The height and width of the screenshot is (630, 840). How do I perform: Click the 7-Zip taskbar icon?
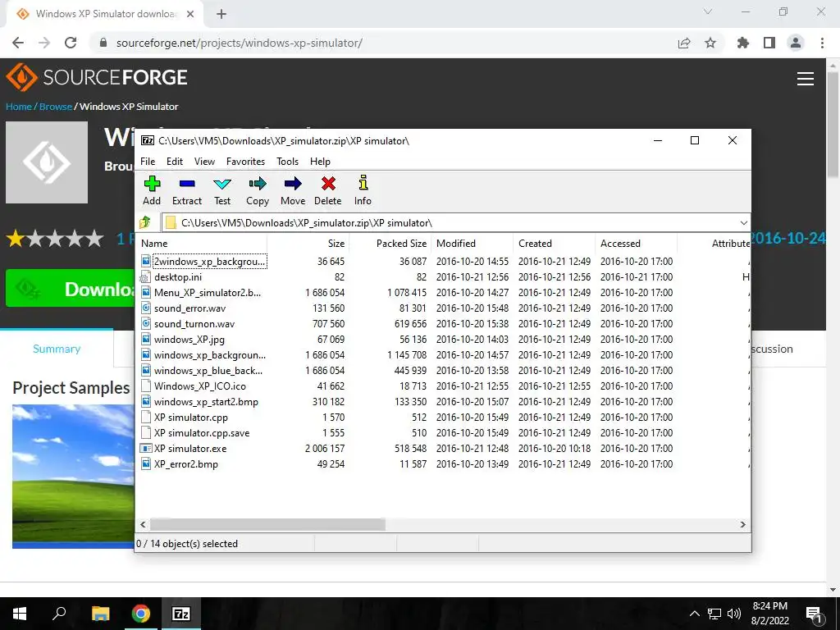pos(181,614)
